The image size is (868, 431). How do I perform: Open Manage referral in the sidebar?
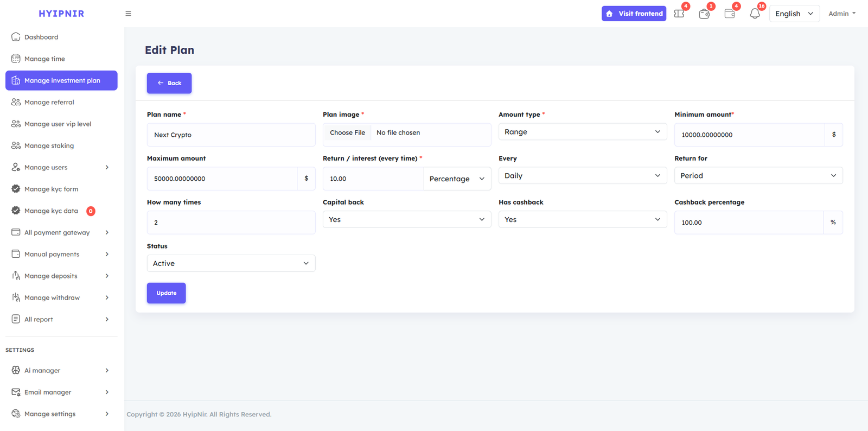(x=49, y=102)
